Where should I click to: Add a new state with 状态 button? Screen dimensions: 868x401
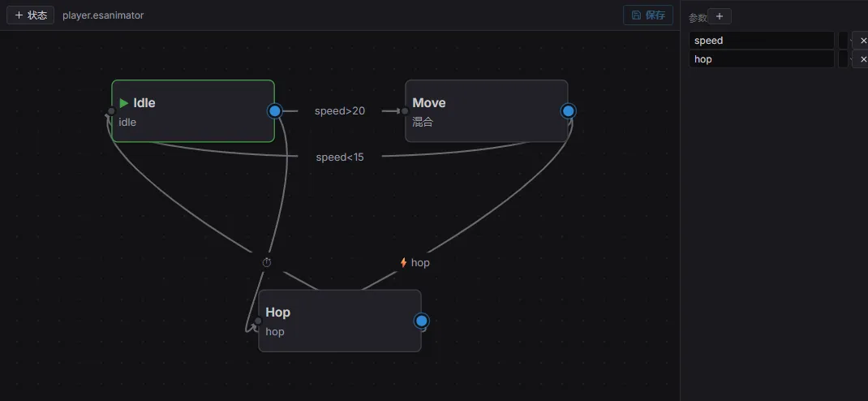click(31, 15)
